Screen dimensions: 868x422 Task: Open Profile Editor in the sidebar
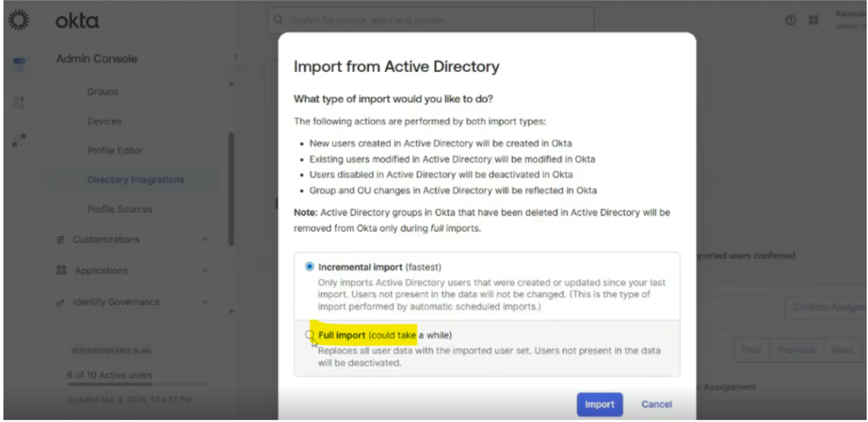(115, 150)
